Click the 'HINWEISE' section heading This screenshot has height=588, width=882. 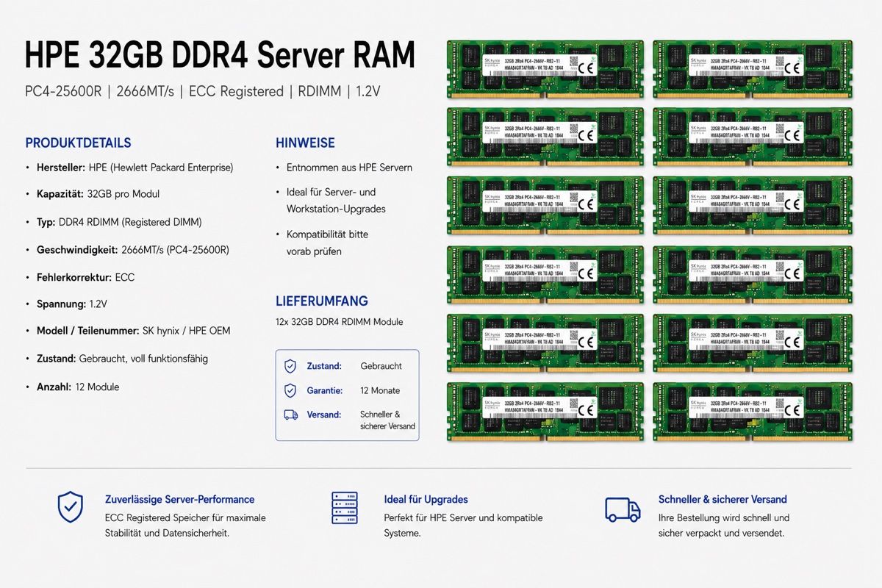[305, 143]
